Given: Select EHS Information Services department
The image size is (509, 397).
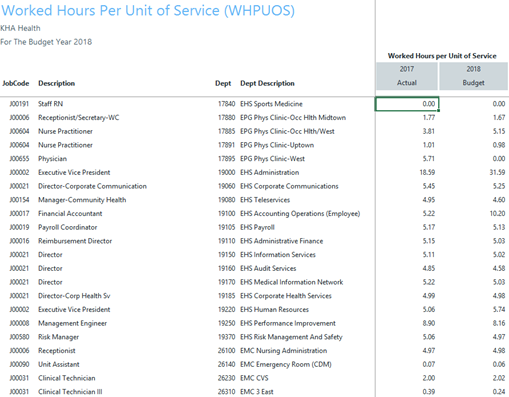Looking at the screenshot, I should point(278,255).
